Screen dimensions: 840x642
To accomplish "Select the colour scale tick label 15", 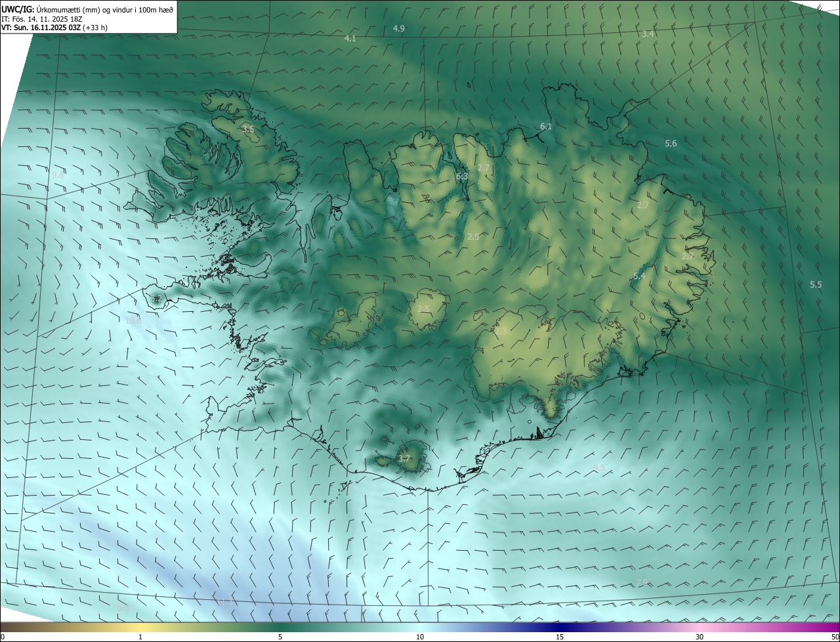I will point(560,637).
